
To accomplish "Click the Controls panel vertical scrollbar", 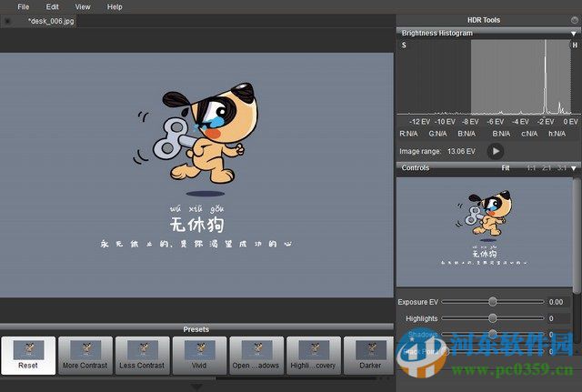I will (x=576, y=236).
